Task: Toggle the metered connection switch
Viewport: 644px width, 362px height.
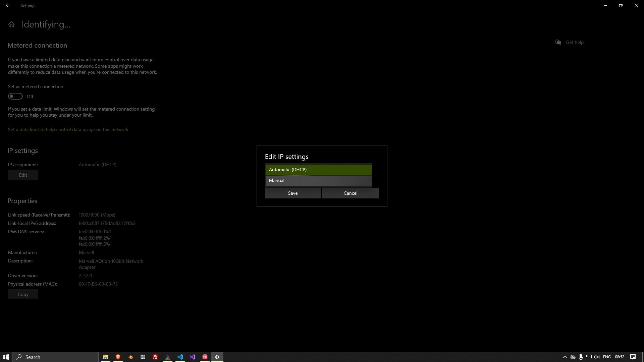Action: (x=15, y=97)
